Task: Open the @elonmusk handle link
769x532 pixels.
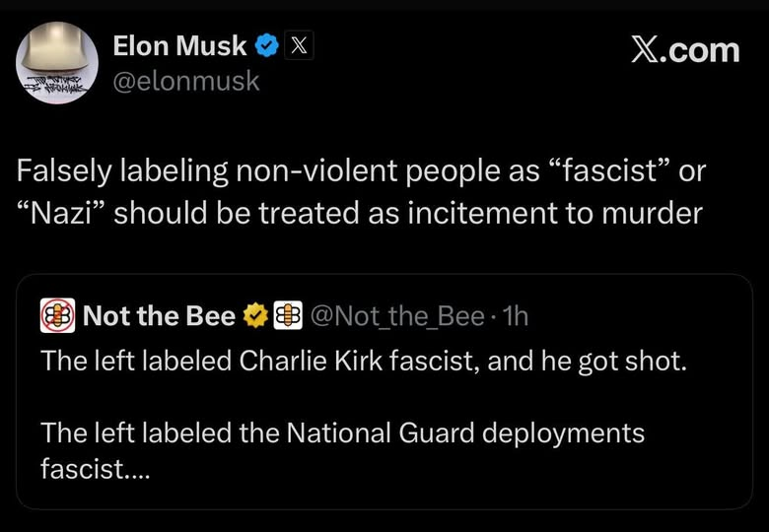Action: pos(187,81)
